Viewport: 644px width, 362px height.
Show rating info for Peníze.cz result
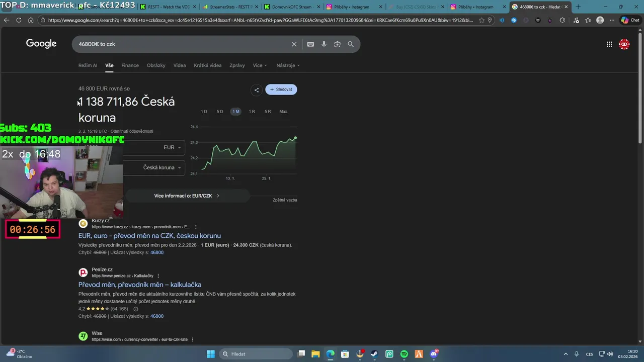tap(135, 309)
